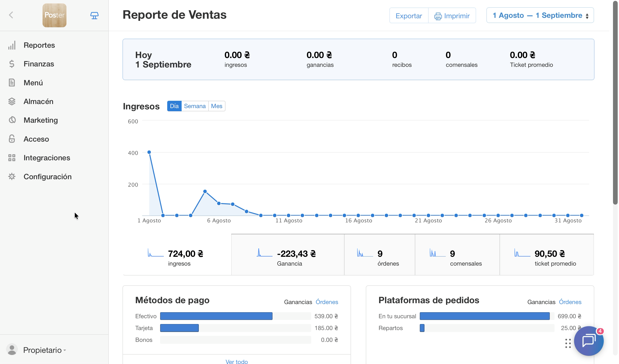Expand the Propietario user menu

coord(44,350)
